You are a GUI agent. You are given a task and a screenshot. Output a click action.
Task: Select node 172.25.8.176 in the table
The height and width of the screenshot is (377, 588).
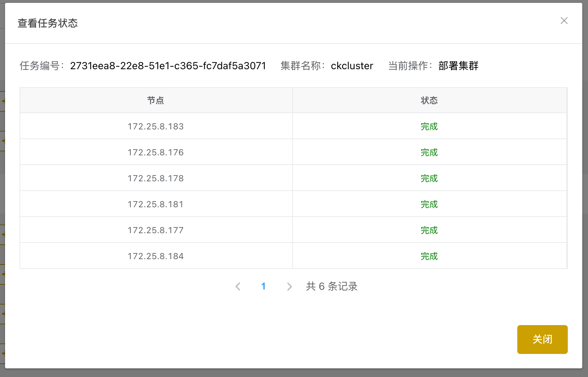click(x=155, y=152)
